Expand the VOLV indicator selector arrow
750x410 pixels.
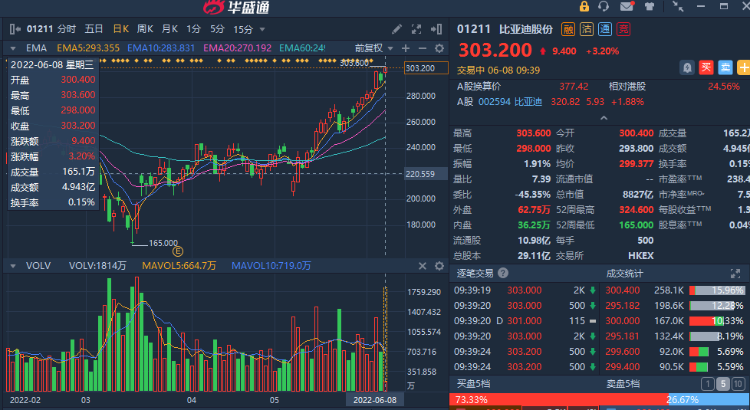click(x=13, y=266)
